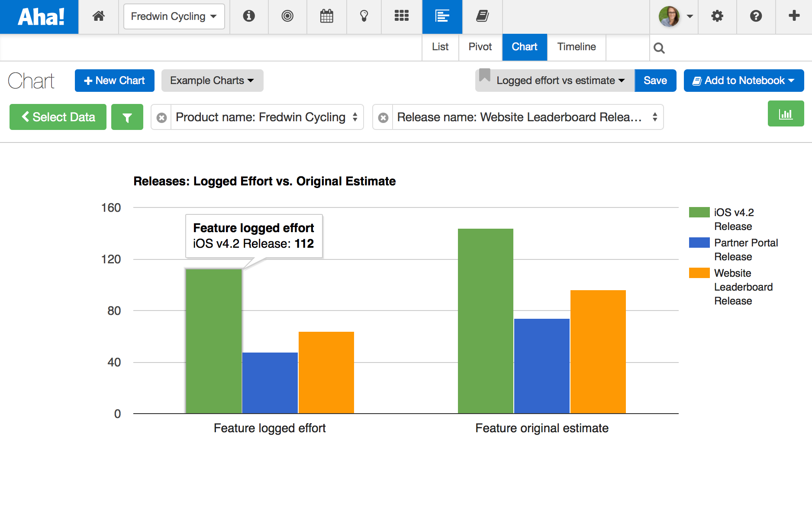The image size is (812, 518).
Task: Switch to the Timeline tab
Action: click(577, 47)
